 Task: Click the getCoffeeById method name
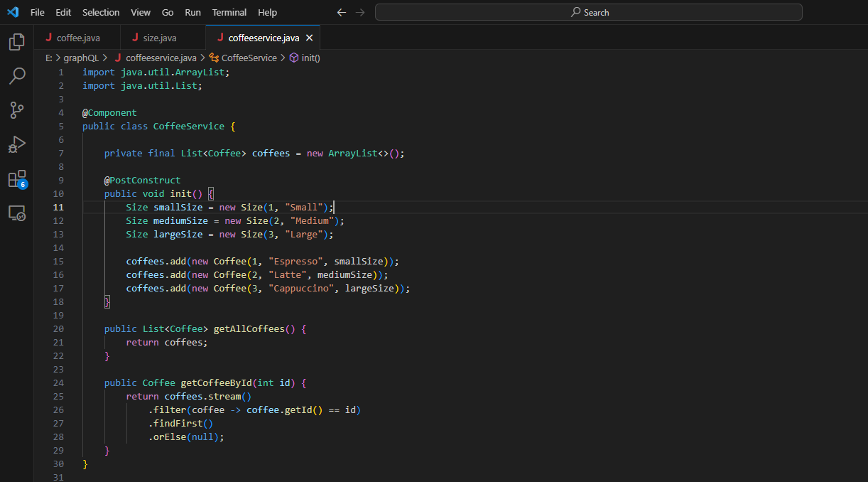click(x=217, y=383)
